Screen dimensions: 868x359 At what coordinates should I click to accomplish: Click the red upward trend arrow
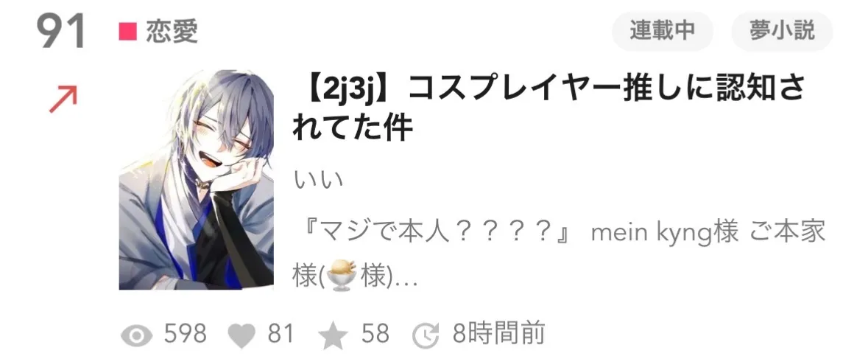pos(63,100)
